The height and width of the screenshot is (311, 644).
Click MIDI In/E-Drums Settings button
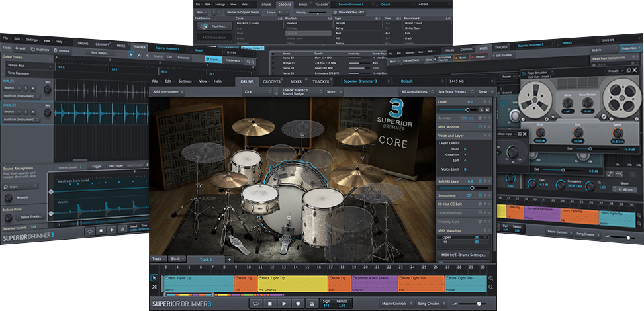coord(464,255)
